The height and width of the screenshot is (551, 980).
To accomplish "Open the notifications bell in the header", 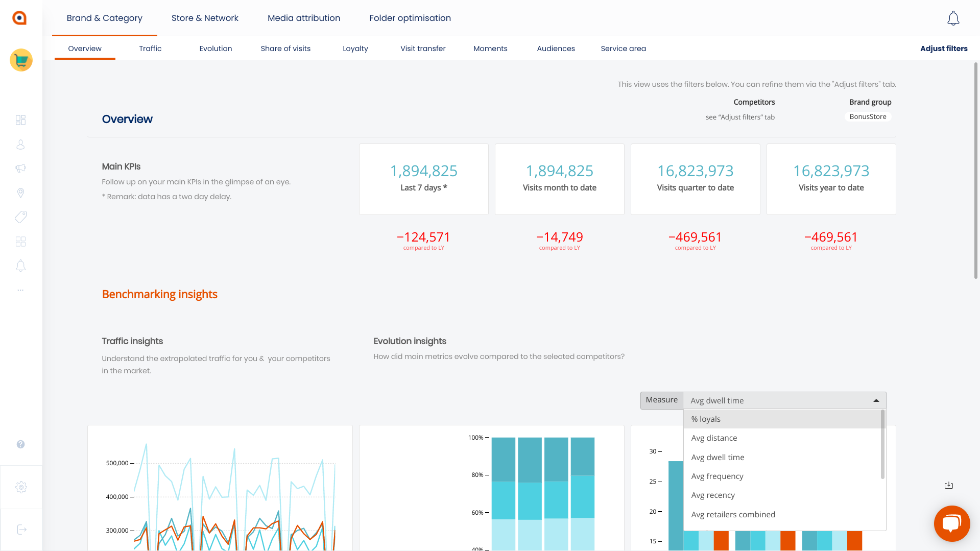I will click(953, 18).
